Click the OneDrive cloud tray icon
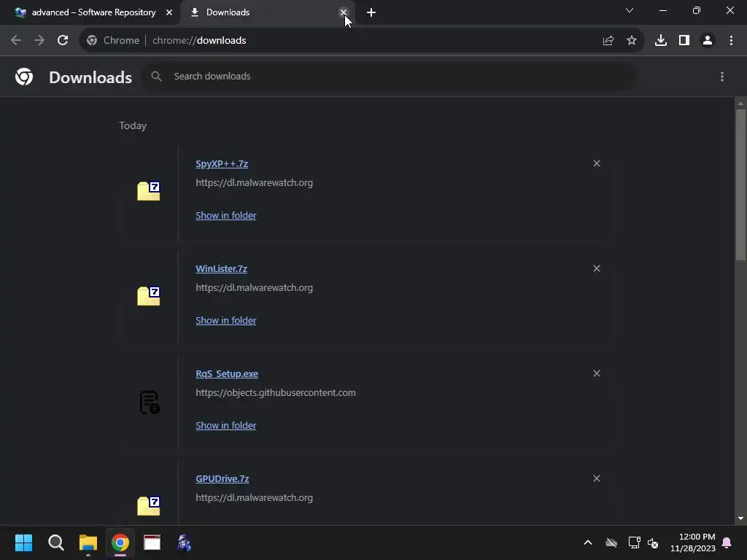Image resolution: width=747 pixels, height=560 pixels. pos(611,542)
